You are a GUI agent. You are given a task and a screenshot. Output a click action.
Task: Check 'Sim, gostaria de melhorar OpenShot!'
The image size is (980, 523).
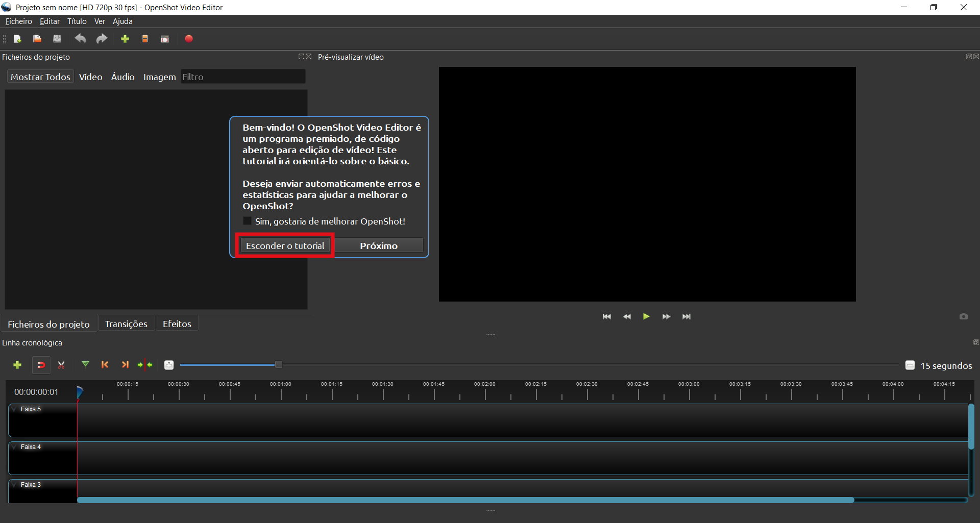click(247, 221)
